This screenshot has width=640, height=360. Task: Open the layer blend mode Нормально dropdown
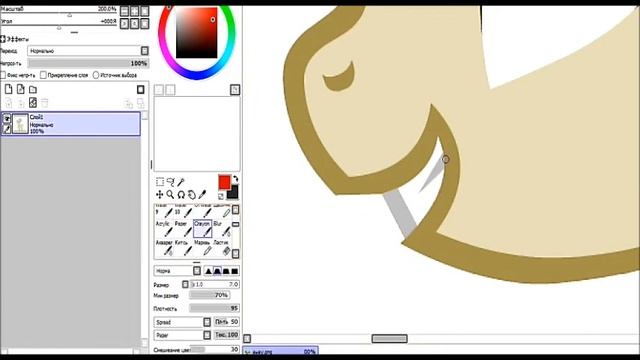tap(88, 51)
